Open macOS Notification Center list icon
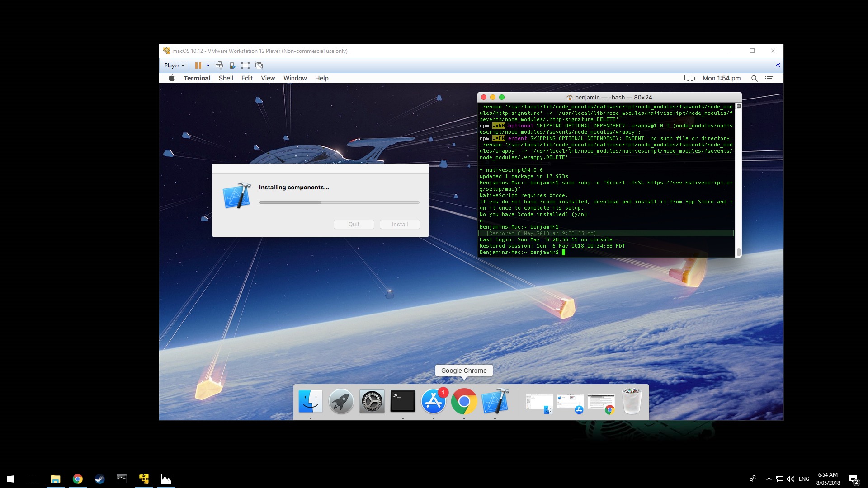This screenshot has width=868, height=488. tap(769, 78)
